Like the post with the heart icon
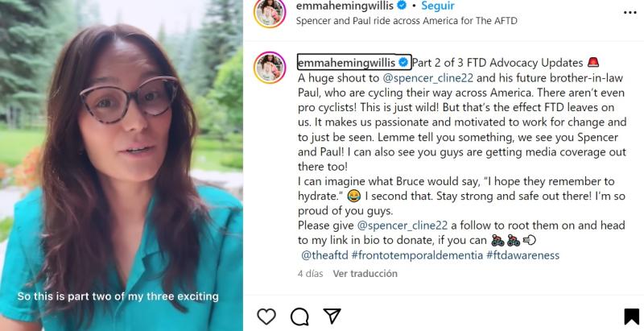The width and height of the screenshot is (644, 331). (x=266, y=316)
